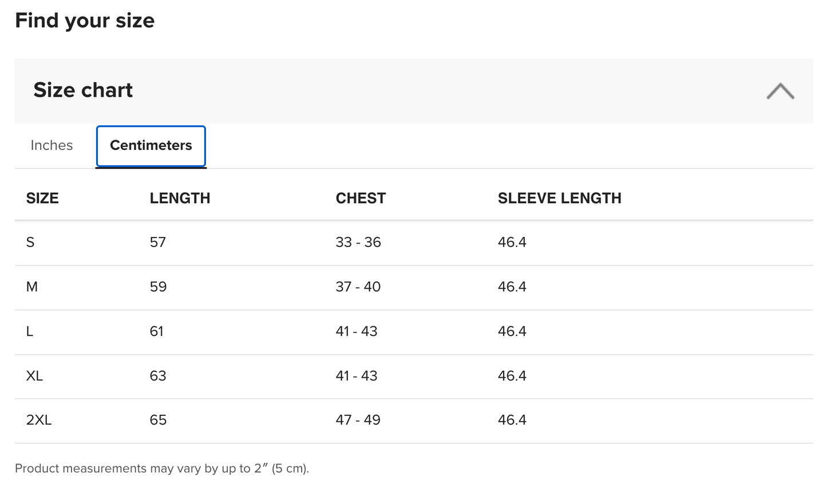
Task: Click chest value 33 - 36
Action: pyautogui.click(x=358, y=242)
